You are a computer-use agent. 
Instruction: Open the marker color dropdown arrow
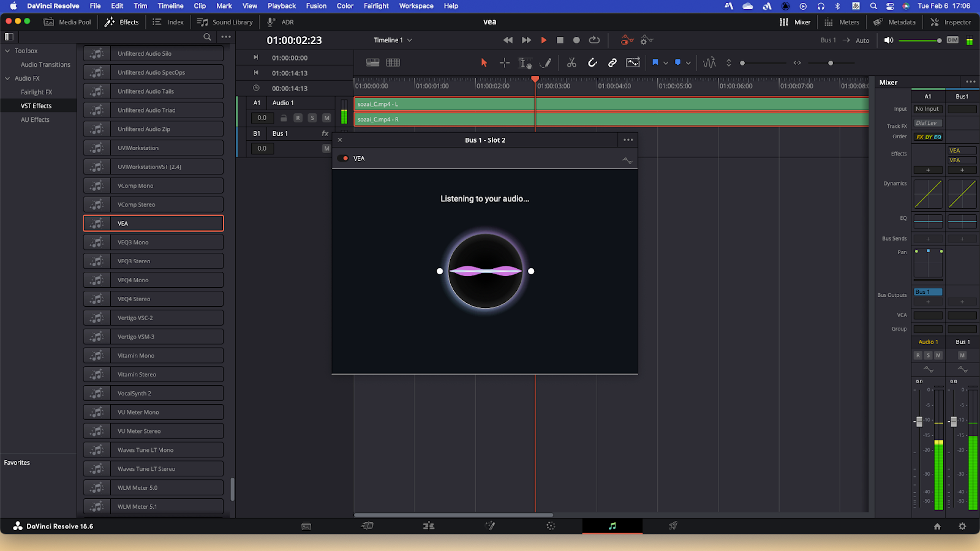click(x=688, y=63)
